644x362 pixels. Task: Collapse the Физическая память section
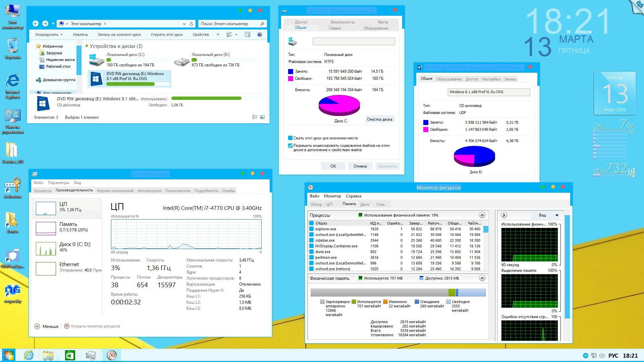[x=482, y=278]
